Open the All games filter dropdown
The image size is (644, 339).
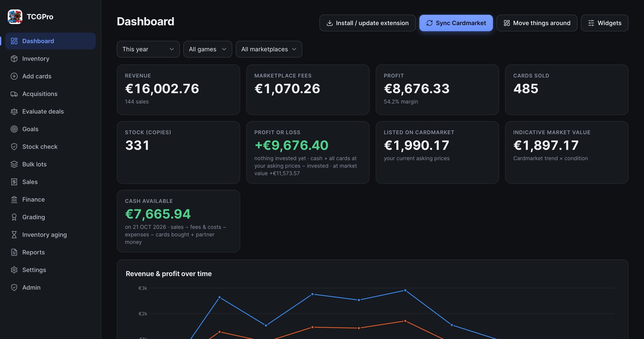click(208, 49)
